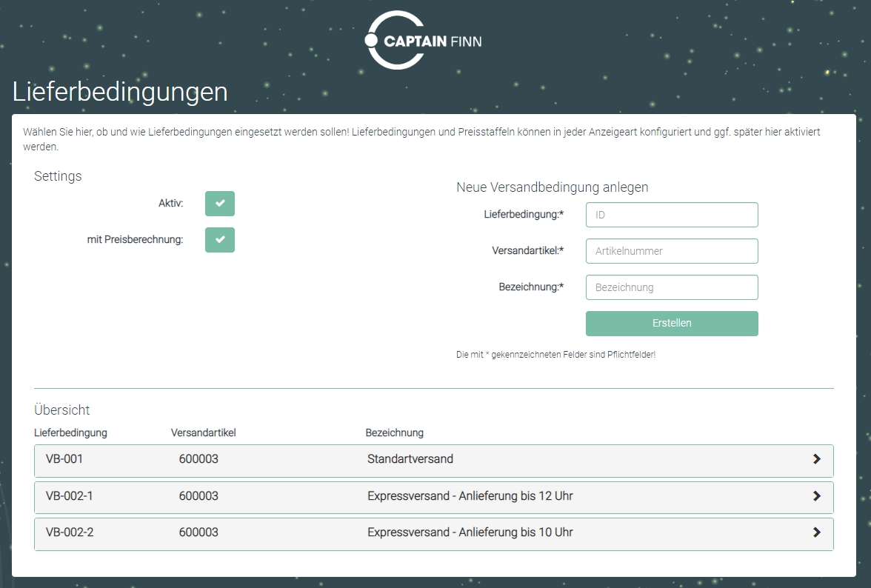Screen dimensions: 871x588
Task: Click Expressversand - Anlieferung bis 12 Uhr
Action: pos(470,496)
